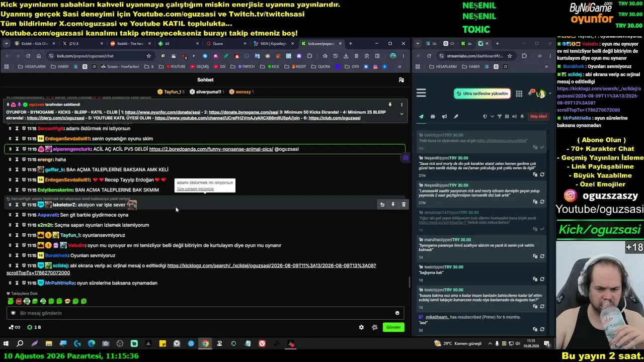
Task: Open the emoji picker in the message box
Action: click(x=397, y=313)
